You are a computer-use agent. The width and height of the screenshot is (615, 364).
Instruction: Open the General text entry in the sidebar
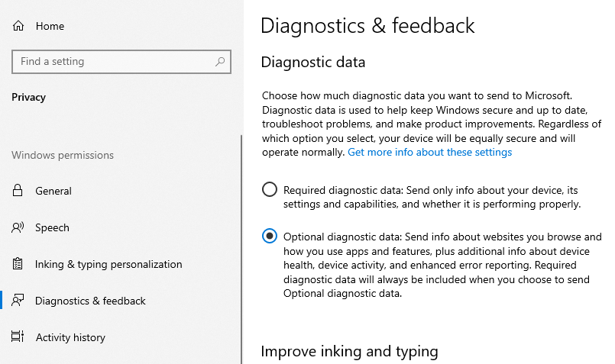click(x=53, y=191)
